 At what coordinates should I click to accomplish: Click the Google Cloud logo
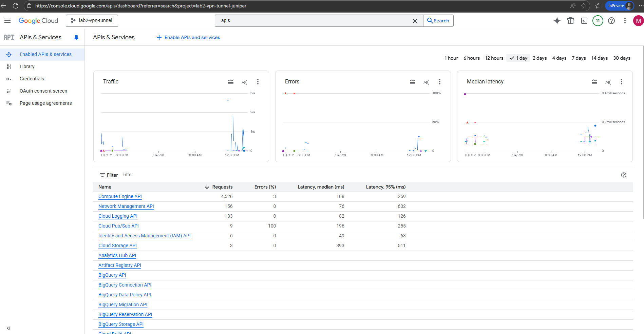38,21
